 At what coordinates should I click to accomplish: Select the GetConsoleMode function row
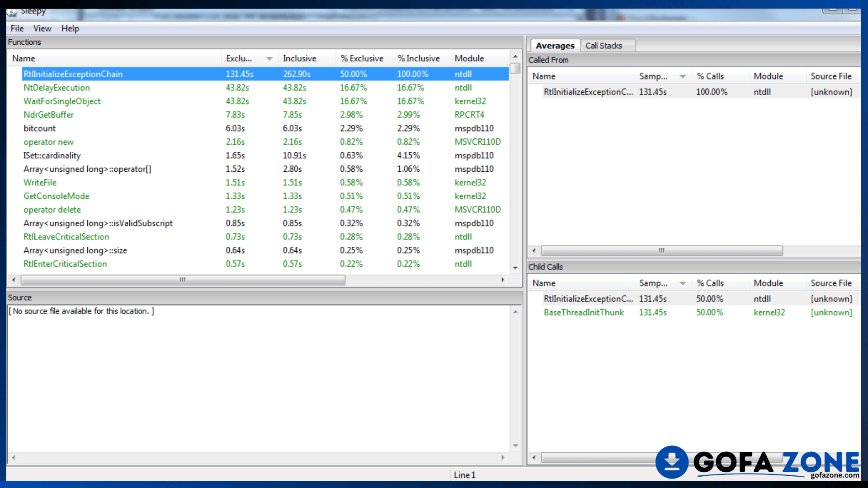(265, 196)
